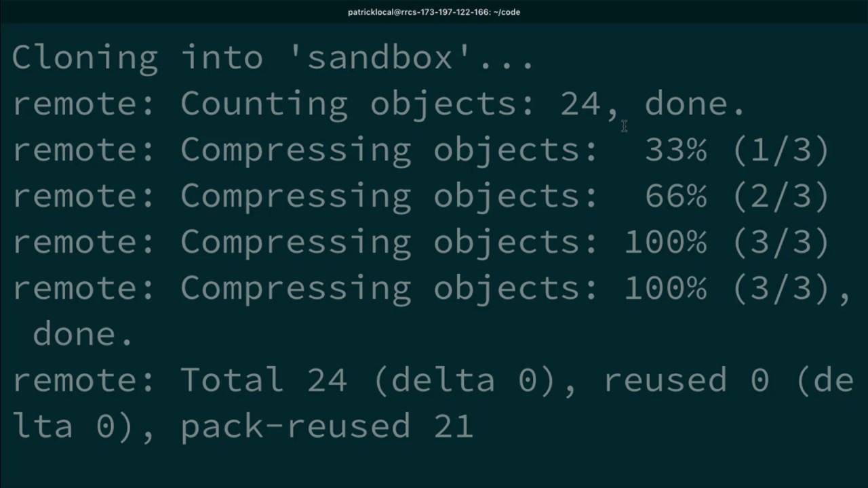Click 'into' in the Cloning line
Image resolution: width=868 pixels, height=488 pixels.
click(x=222, y=58)
